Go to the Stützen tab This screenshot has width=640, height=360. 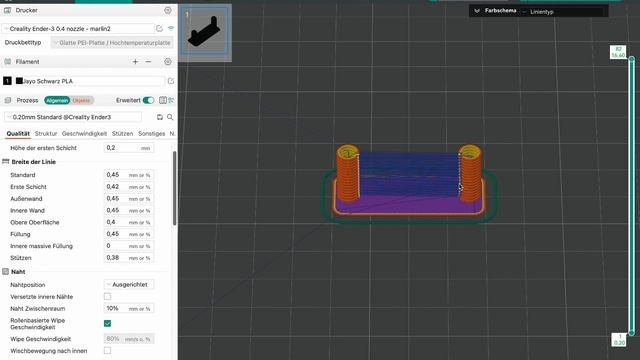click(122, 133)
